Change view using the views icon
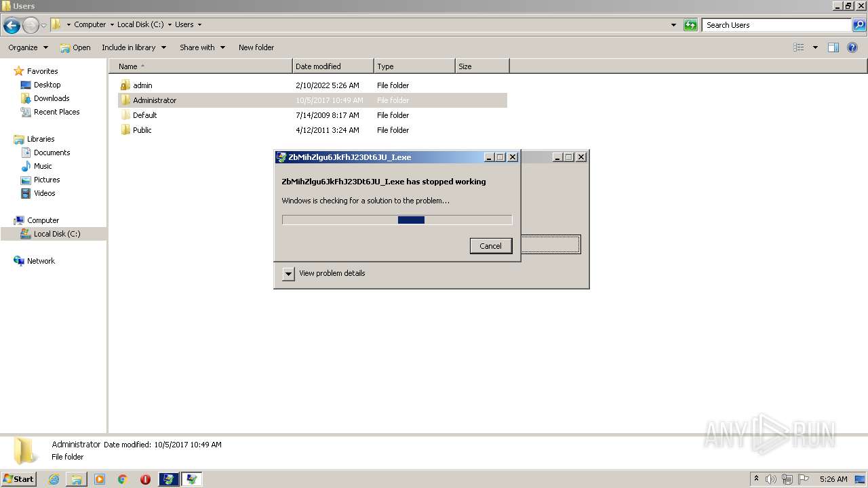Image resolution: width=868 pixels, height=488 pixels. click(799, 47)
